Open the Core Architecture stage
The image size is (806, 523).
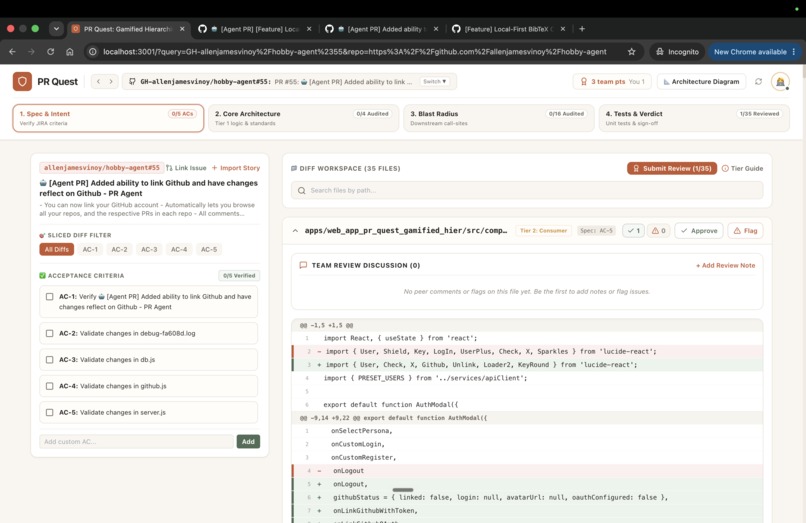(303, 118)
